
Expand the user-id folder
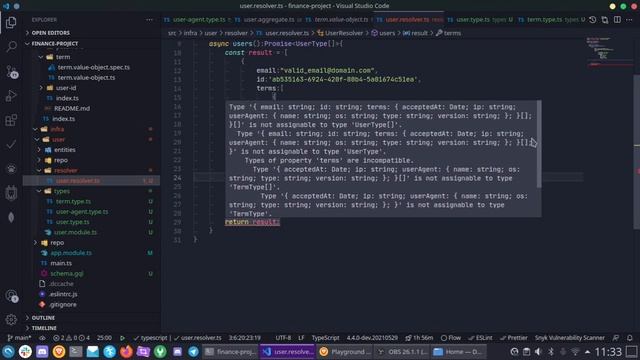point(91,88)
